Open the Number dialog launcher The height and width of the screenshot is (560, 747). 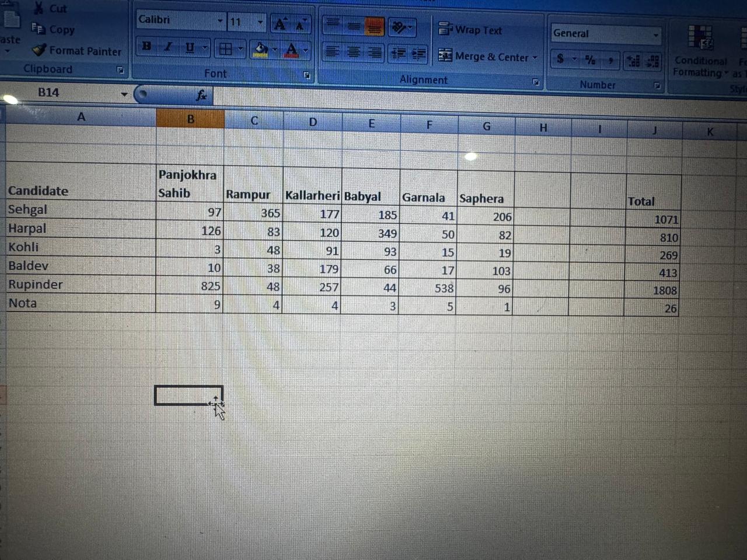(x=657, y=86)
